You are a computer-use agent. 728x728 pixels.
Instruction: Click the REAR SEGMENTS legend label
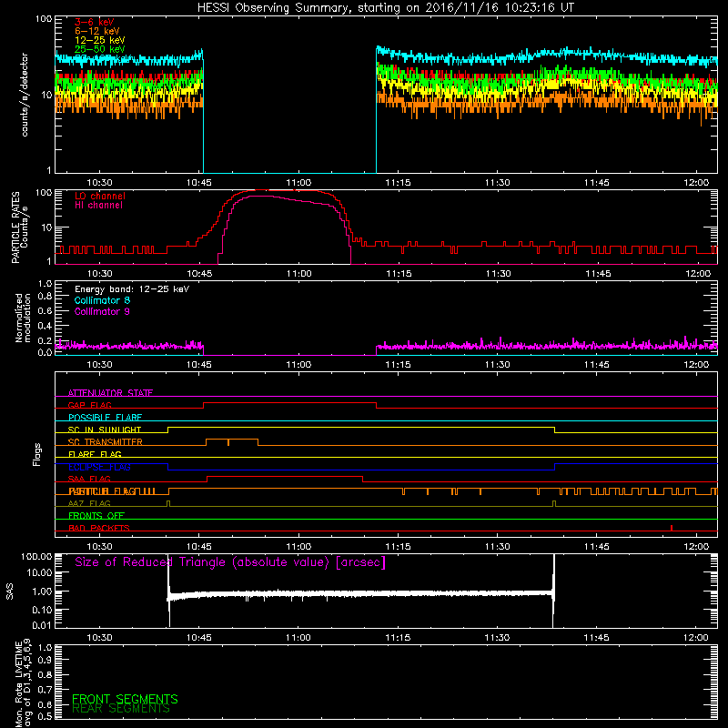coord(121,709)
